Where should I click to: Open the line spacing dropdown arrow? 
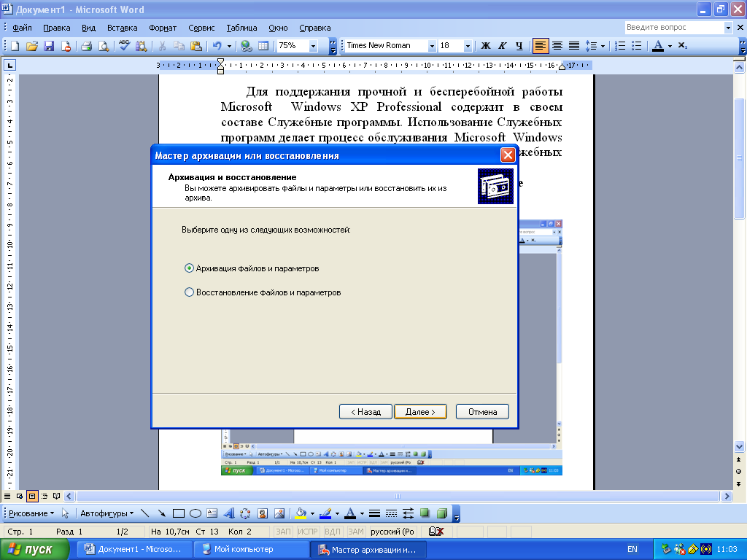point(603,46)
